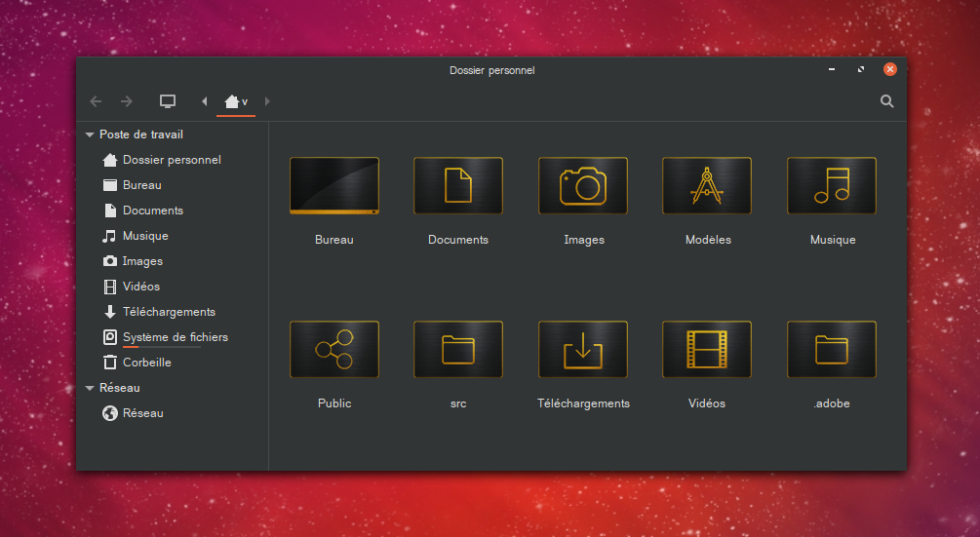Click the computer monitor icon in toolbar

click(168, 101)
